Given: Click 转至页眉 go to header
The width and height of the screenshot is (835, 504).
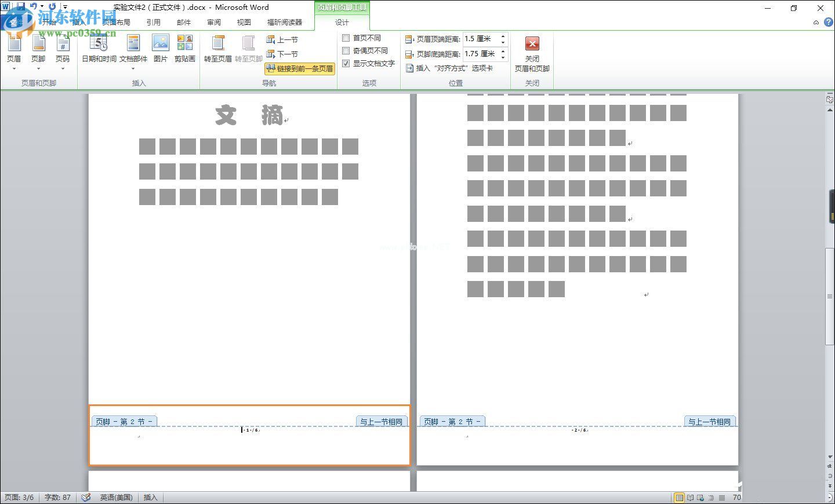Looking at the screenshot, I should (218, 49).
